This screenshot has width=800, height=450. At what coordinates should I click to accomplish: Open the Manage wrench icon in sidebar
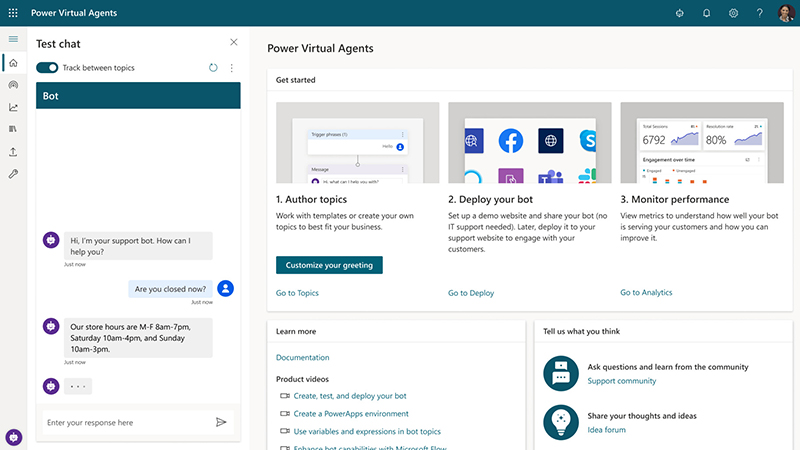point(13,174)
